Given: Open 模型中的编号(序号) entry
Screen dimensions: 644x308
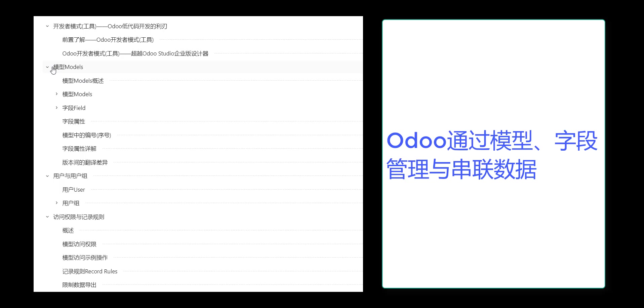Looking at the screenshot, I should coord(86,135).
